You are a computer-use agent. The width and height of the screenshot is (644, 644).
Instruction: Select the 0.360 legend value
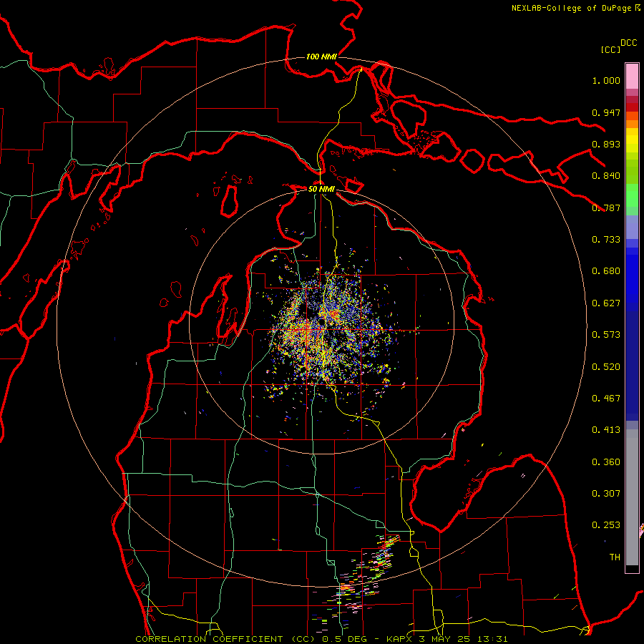[606, 462]
